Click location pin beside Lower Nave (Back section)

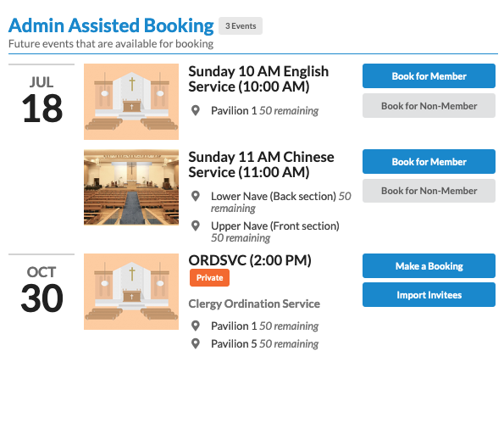pyautogui.click(x=196, y=196)
